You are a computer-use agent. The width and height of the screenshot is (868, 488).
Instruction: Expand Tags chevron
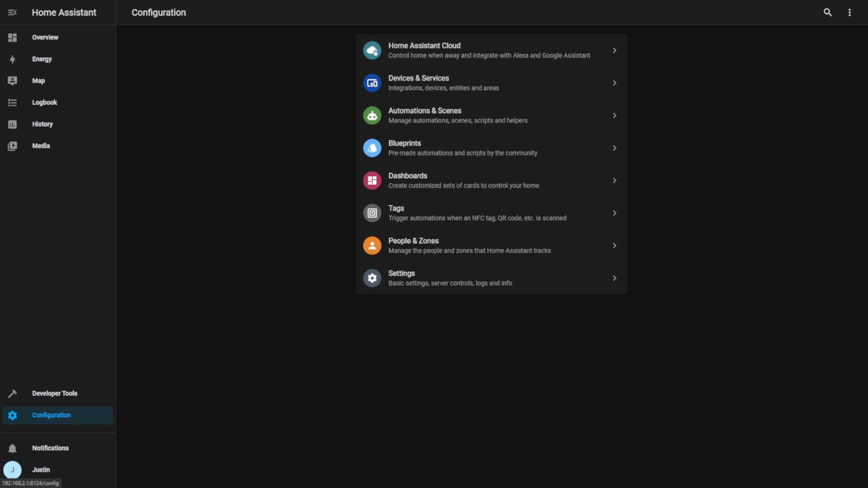pyautogui.click(x=615, y=213)
